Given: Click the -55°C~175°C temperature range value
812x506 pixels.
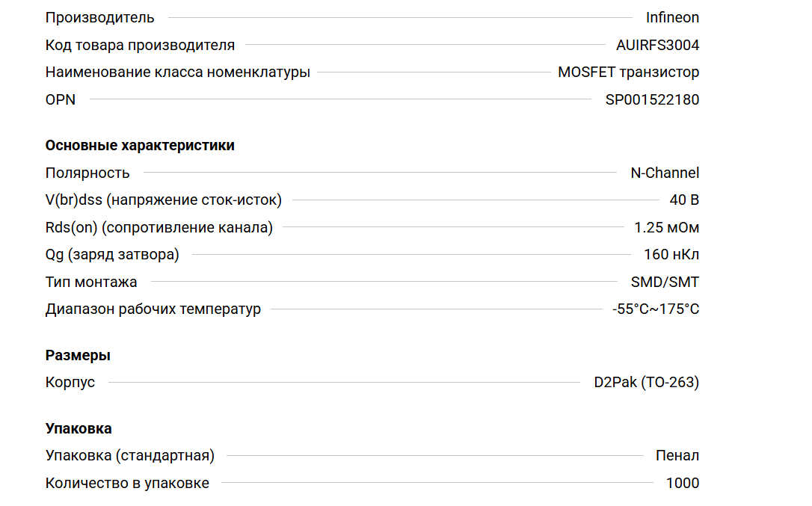Looking at the screenshot, I should tap(655, 309).
